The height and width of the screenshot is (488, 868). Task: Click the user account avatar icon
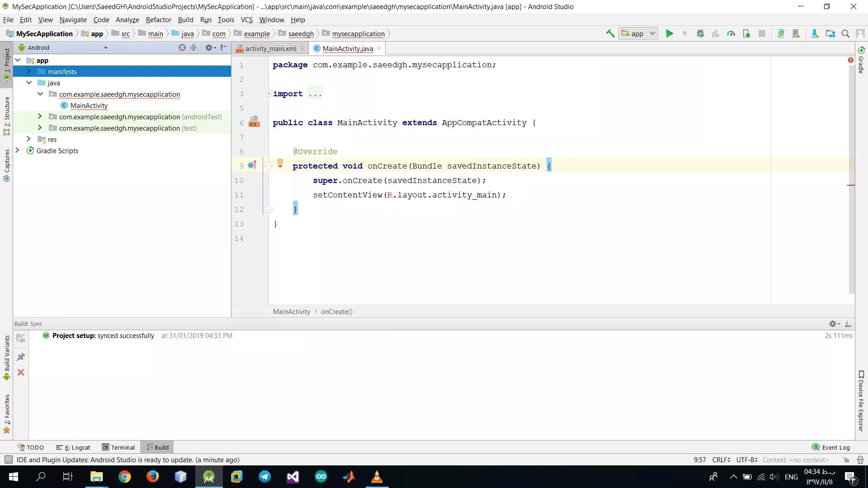point(860,33)
